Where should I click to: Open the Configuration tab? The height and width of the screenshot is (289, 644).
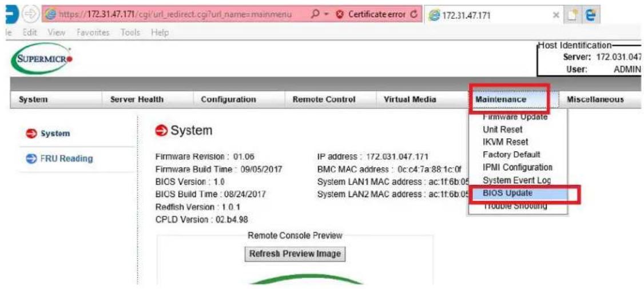click(238, 99)
